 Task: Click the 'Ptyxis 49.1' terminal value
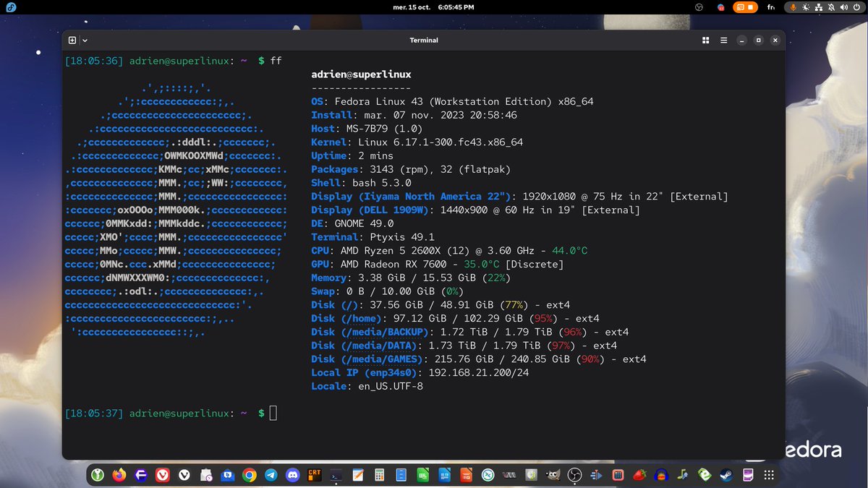tap(402, 237)
